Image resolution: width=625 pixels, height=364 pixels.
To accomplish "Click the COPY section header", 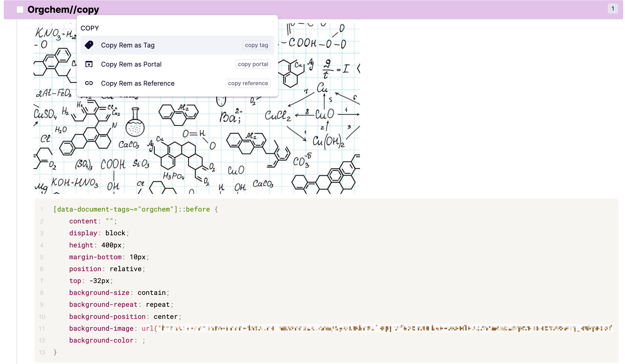I will pos(89,28).
